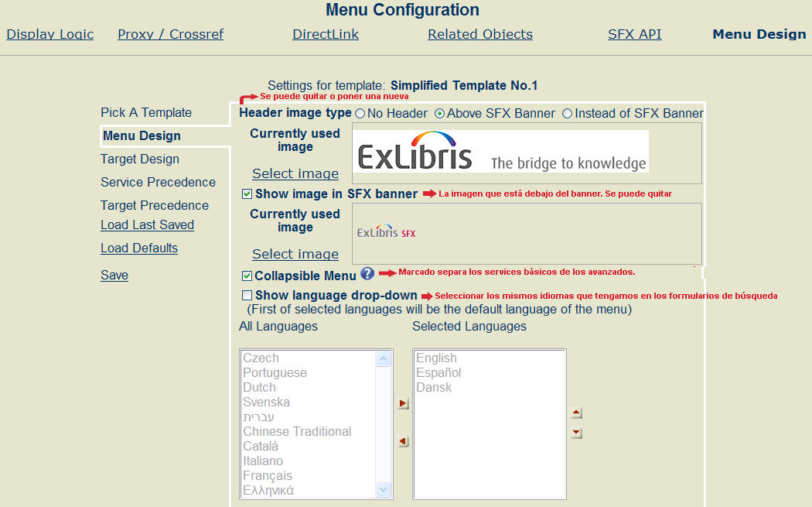Move selected language down in order
812x507 pixels.
(576, 432)
